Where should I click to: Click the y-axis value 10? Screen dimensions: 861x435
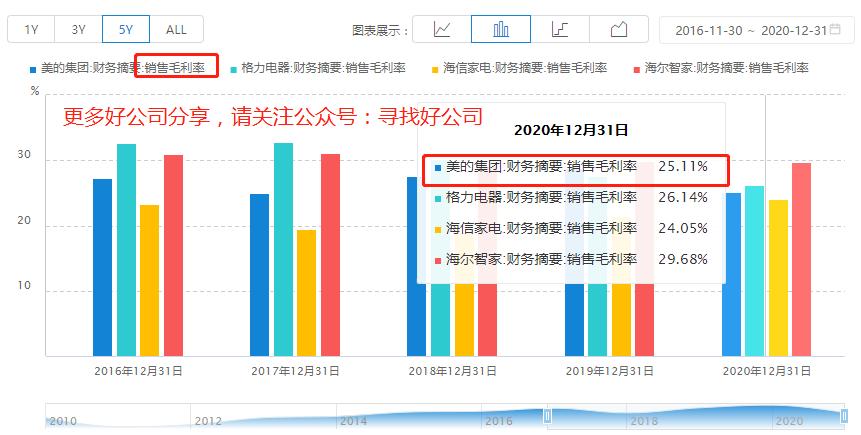(x=24, y=286)
